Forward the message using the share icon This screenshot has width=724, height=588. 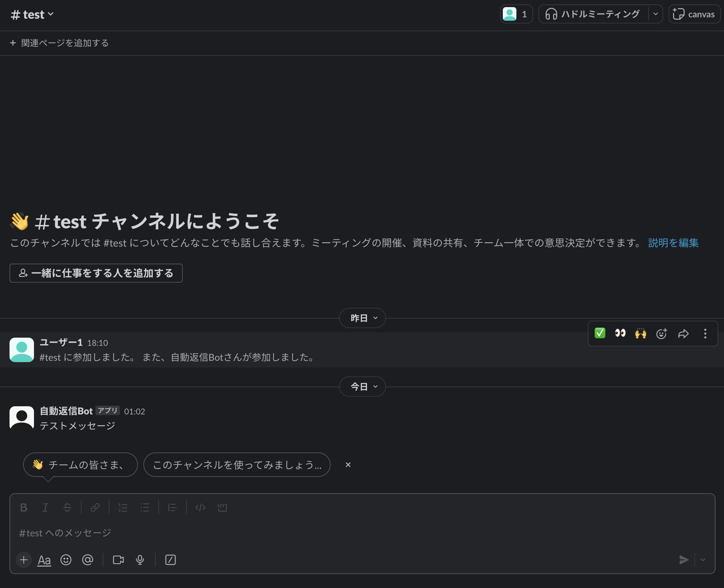[x=684, y=334]
